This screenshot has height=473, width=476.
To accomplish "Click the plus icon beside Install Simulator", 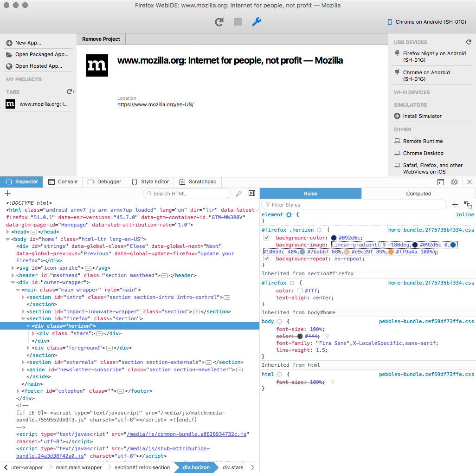I will (397, 116).
